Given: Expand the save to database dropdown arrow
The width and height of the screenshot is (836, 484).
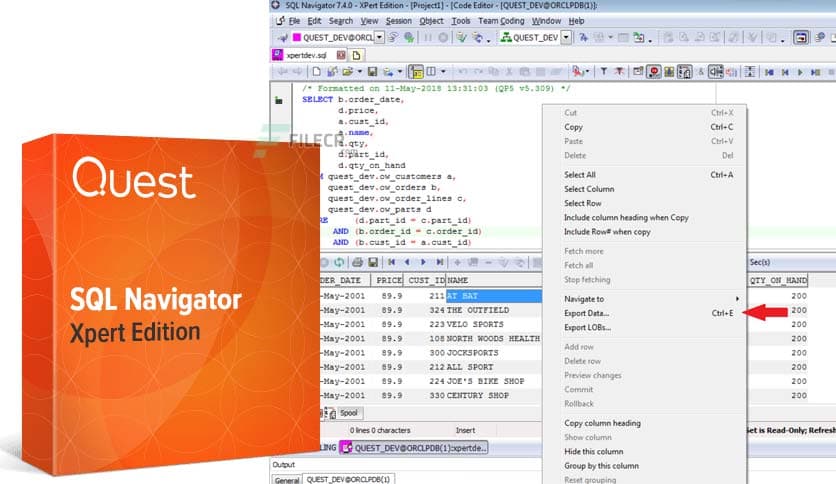Looking at the screenshot, I should 399,71.
